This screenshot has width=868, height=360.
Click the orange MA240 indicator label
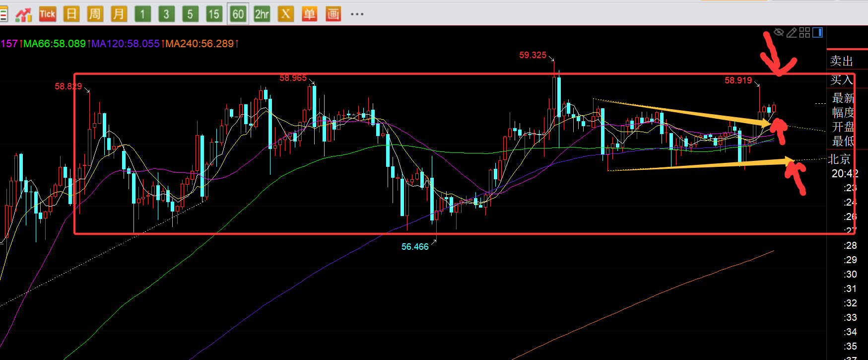point(200,44)
